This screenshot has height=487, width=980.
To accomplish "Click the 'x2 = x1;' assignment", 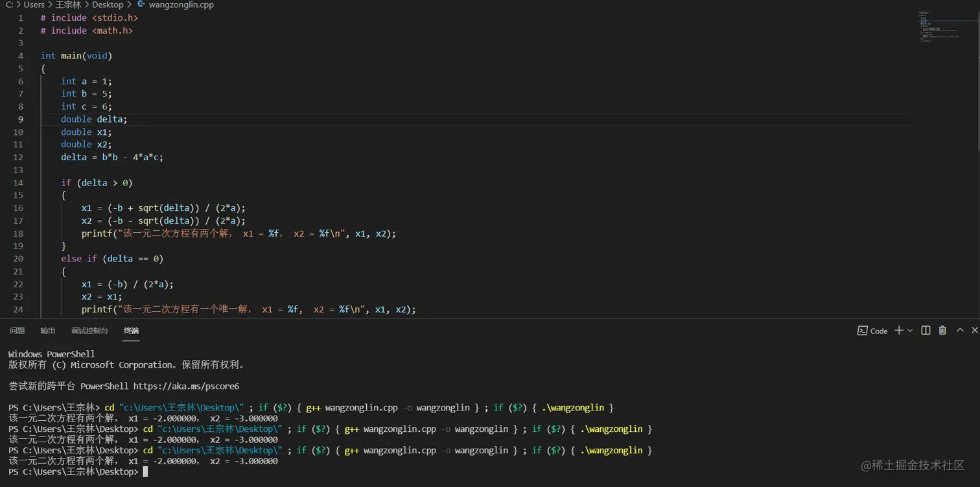I will [x=102, y=296].
